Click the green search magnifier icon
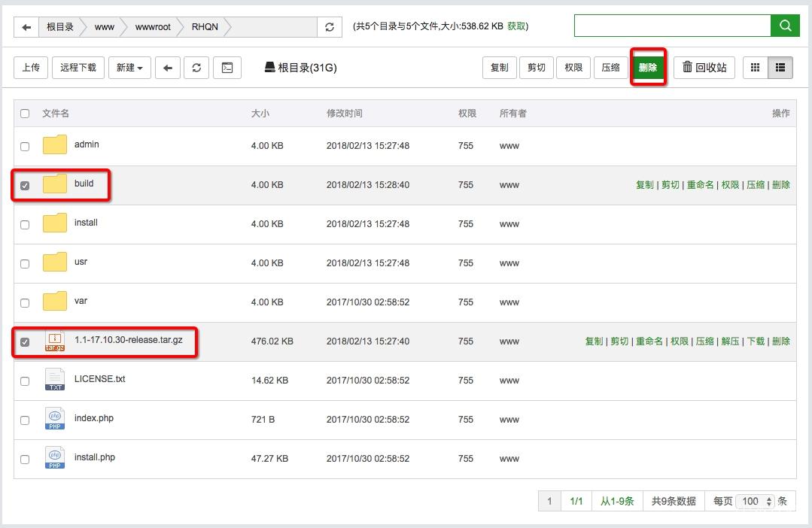812x528 pixels. [785, 26]
